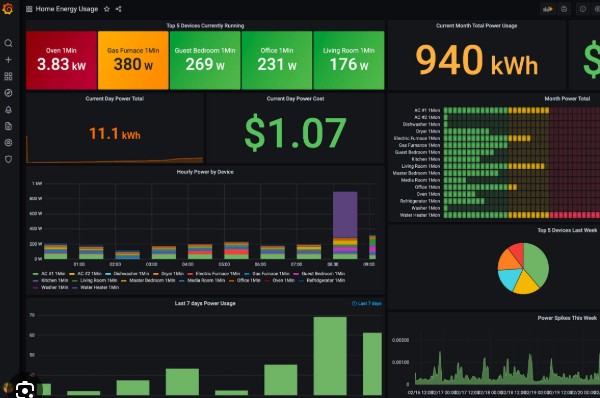Select the Living Room 1Min 176 W tile
Screen dimensions: 600x398
click(349, 60)
